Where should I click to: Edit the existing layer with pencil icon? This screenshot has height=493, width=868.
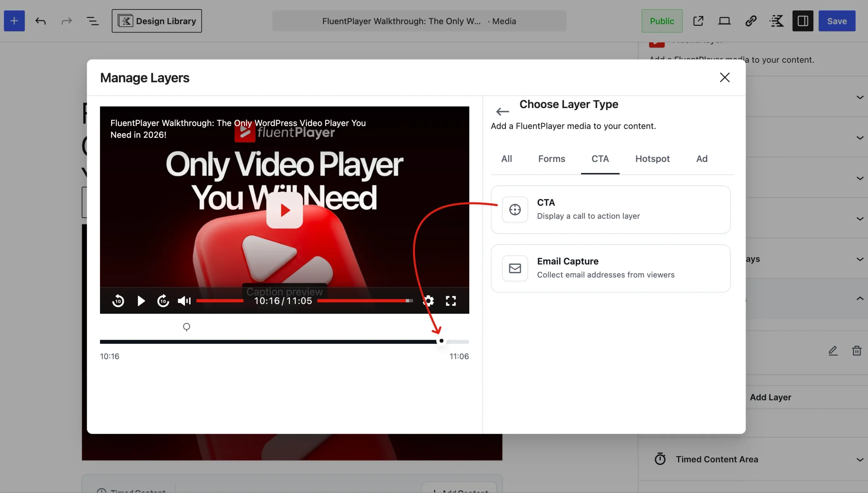[833, 351]
